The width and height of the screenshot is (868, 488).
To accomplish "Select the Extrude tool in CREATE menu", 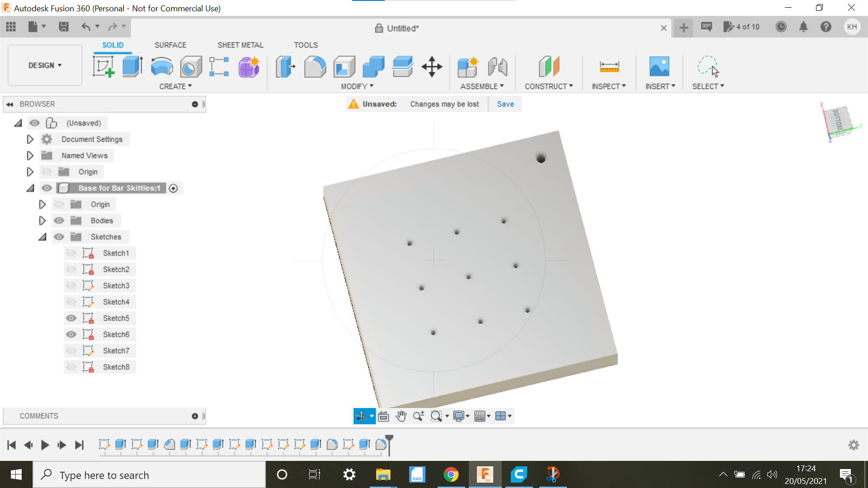I will 132,66.
